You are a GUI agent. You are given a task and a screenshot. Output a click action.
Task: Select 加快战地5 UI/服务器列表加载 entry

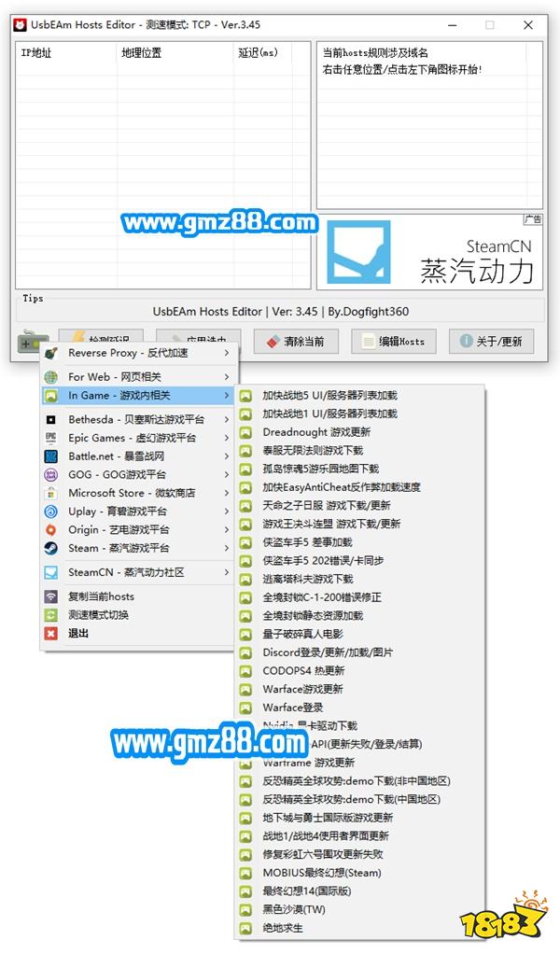[x=360, y=396]
